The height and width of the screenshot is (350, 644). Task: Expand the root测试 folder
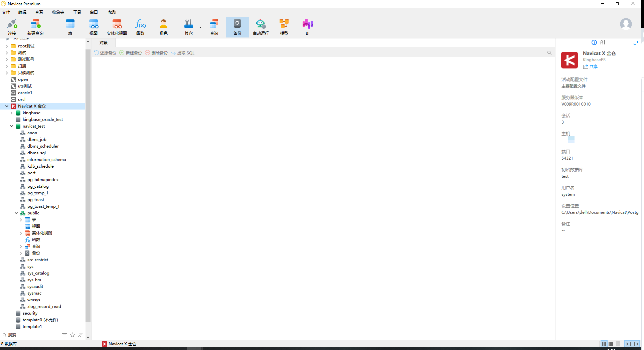pyautogui.click(x=7, y=46)
